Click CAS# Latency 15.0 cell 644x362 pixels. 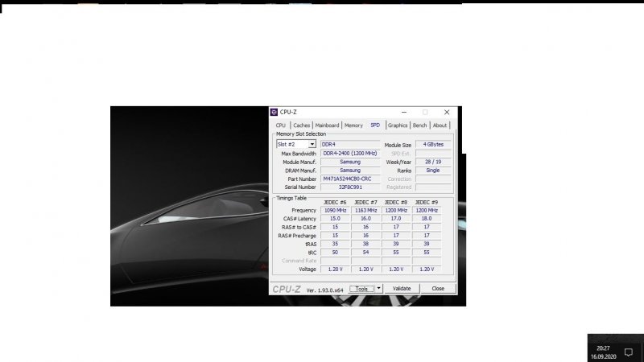335,219
